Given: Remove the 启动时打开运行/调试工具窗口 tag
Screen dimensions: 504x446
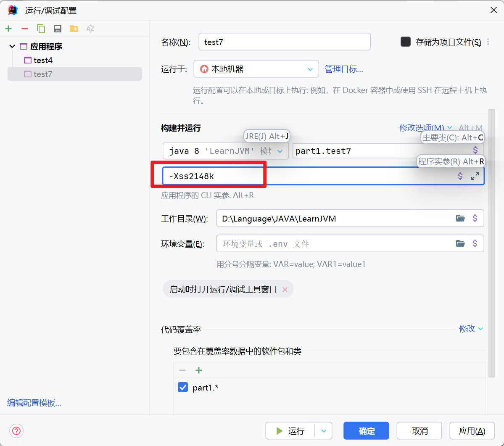Looking at the screenshot, I should point(285,289).
